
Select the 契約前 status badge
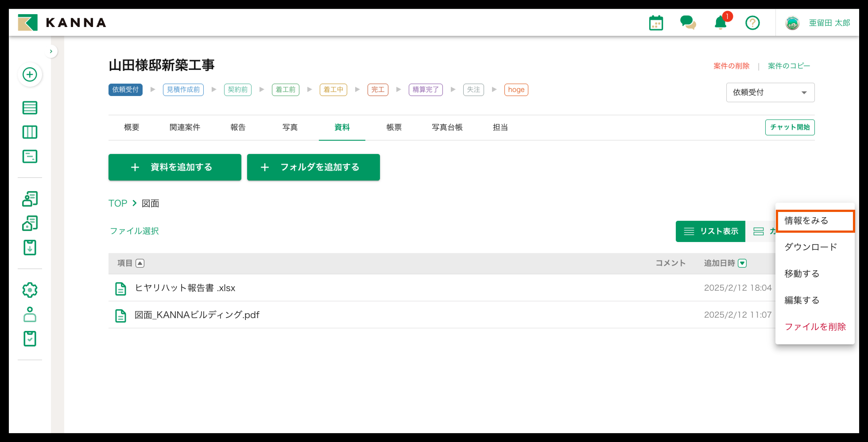[x=238, y=90]
